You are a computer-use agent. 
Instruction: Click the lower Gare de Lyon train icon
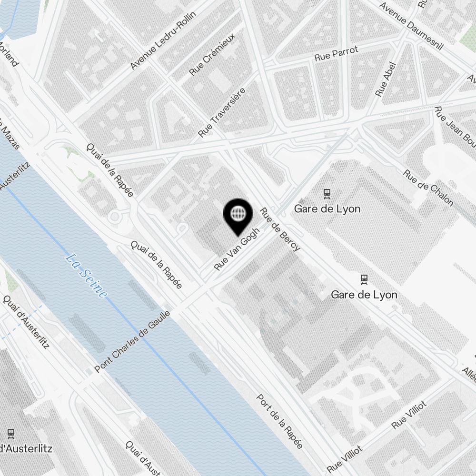pos(364,279)
